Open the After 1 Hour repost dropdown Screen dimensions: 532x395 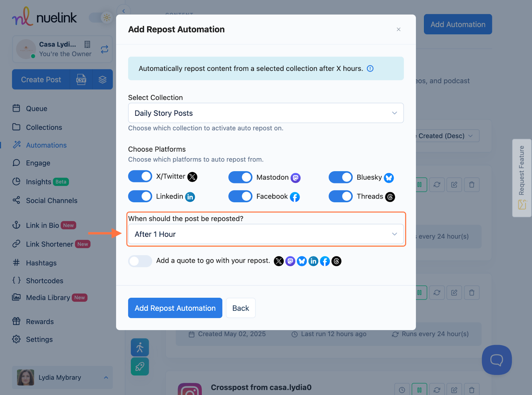(266, 234)
